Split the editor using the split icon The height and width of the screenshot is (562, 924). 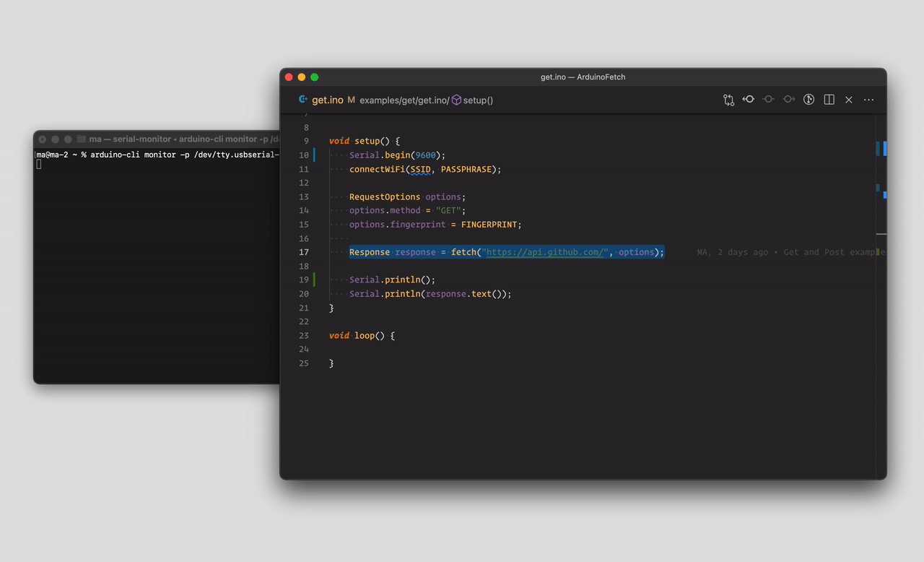[x=829, y=100]
